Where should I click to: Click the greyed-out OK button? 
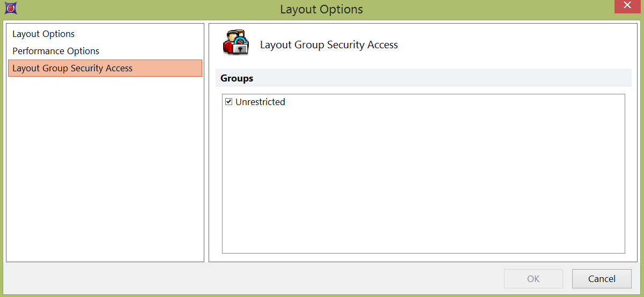coord(533,279)
